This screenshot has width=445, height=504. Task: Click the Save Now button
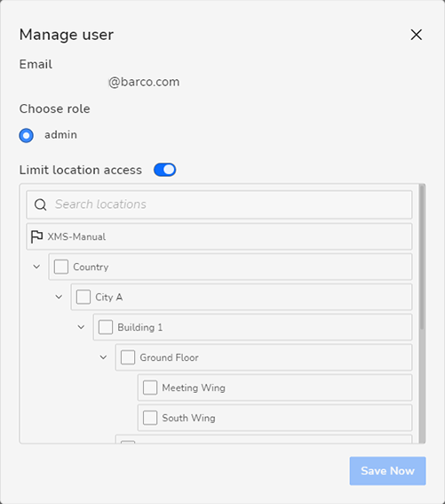(387, 471)
